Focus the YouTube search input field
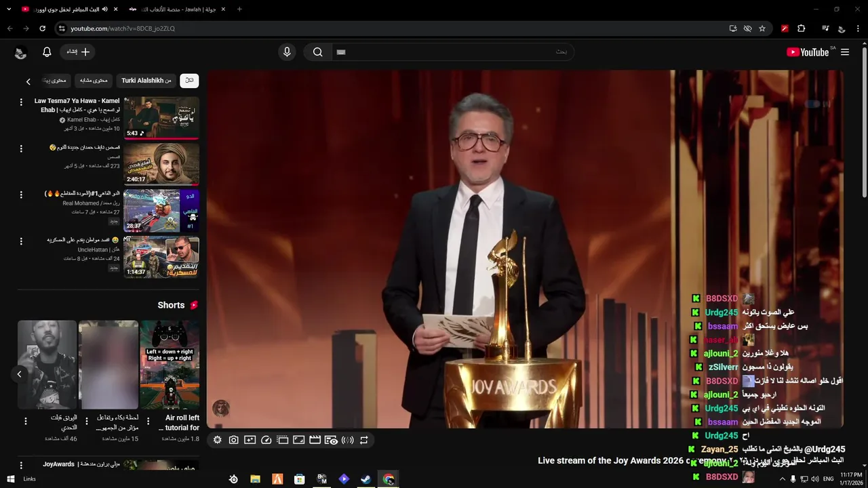868x488 pixels. (x=452, y=52)
